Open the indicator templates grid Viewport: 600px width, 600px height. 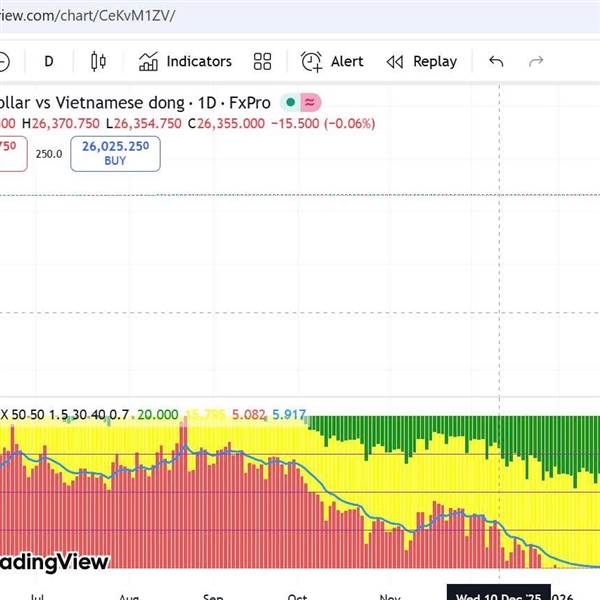coord(262,61)
